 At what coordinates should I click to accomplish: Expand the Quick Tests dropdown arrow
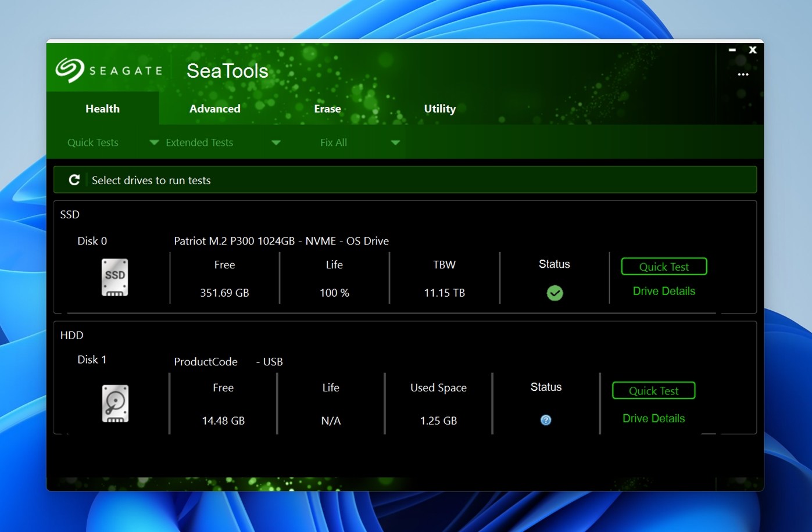pyautogui.click(x=154, y=142)
